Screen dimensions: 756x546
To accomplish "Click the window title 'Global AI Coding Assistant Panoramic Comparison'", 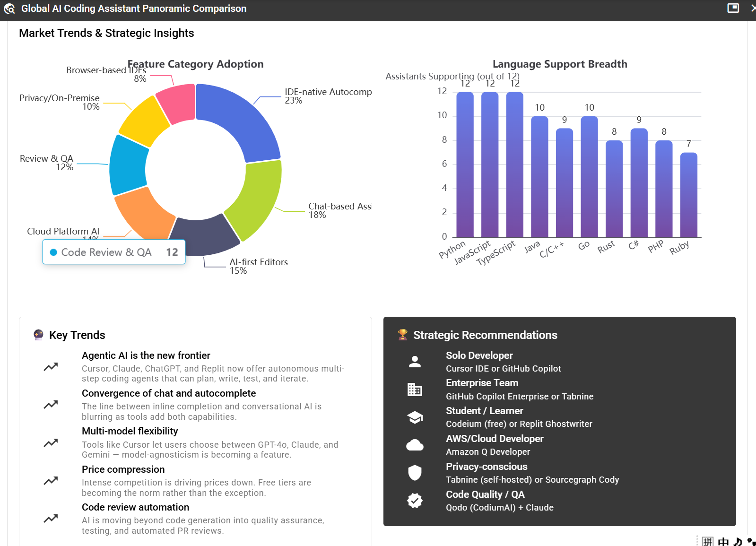I will tap(134, 9).
